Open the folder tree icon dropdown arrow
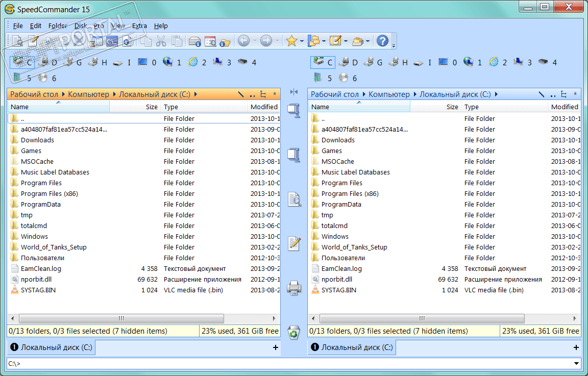 (x=324, y=41)
